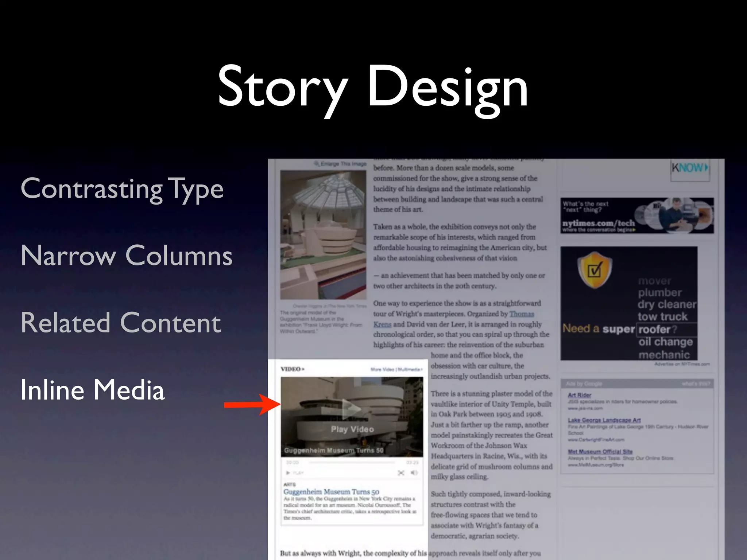
Task: Click the 'More Video' link
Action: pyautogui.click(x=383, y=369)
